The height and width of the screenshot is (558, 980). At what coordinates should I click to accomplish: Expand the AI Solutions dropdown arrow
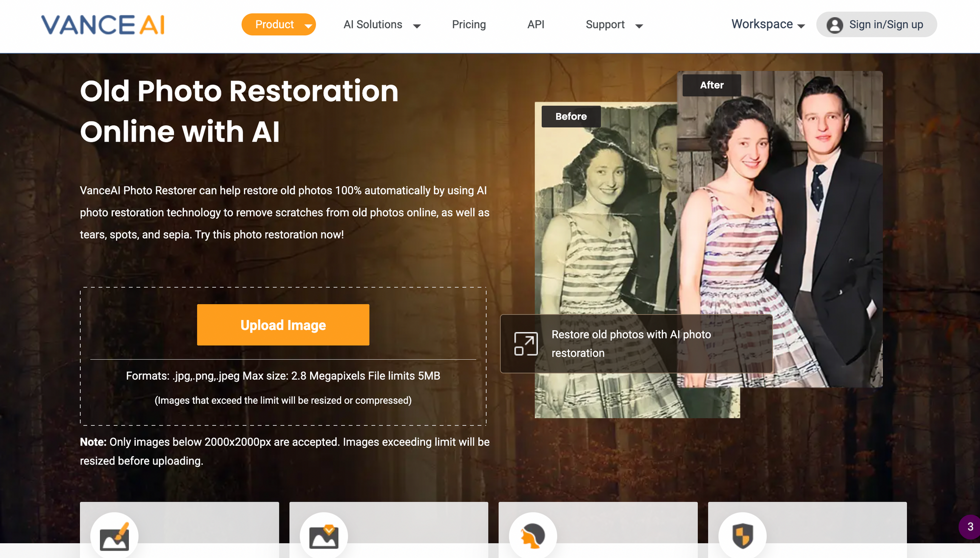pos(417,26)
